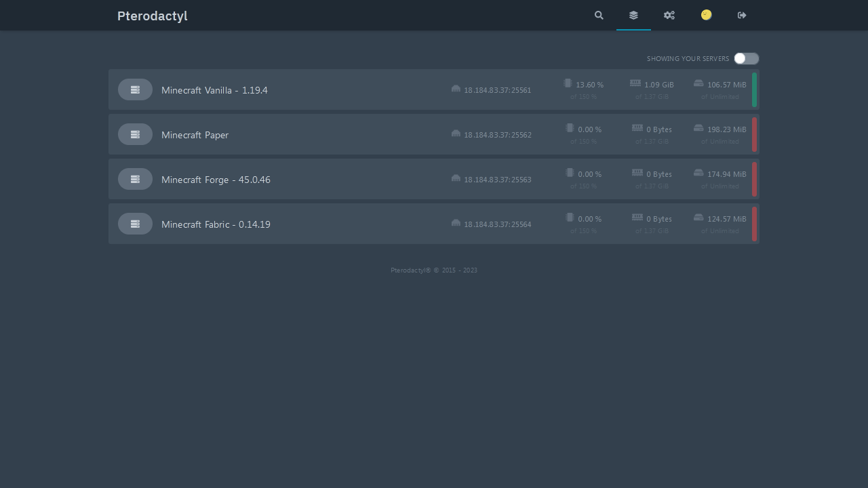Viewport: 868px width, 488px height.
Task: Switch to the server list tab
Action: pos(633,15)
